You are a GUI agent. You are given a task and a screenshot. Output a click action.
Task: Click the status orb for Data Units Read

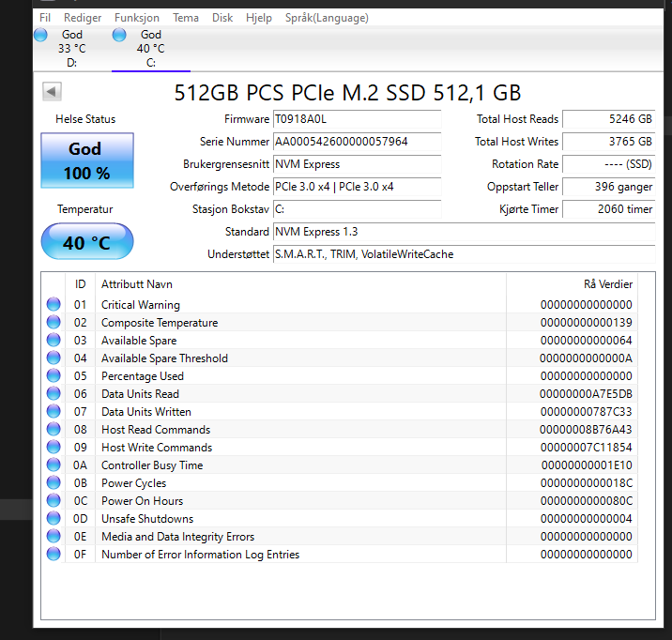[x=53, y=394]
